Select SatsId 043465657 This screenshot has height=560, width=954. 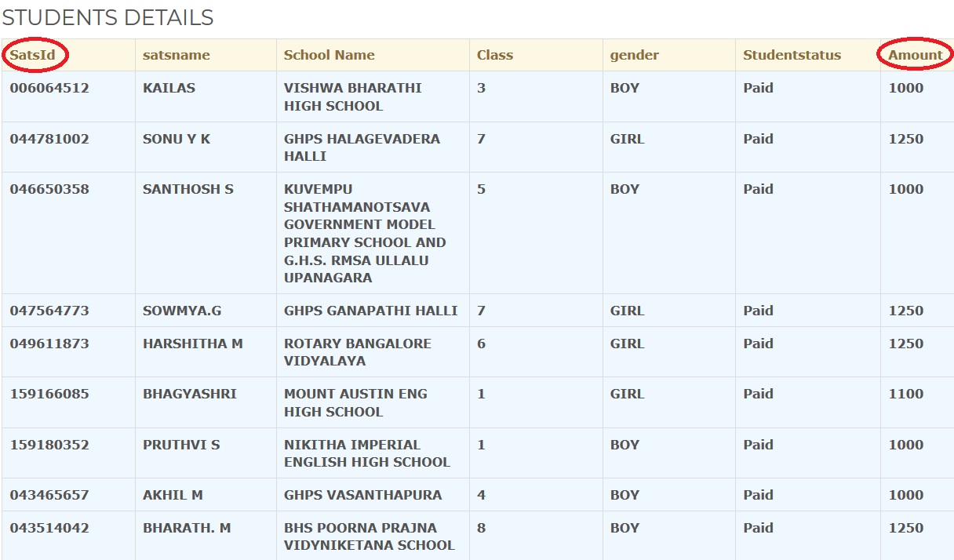coord(49,495)
